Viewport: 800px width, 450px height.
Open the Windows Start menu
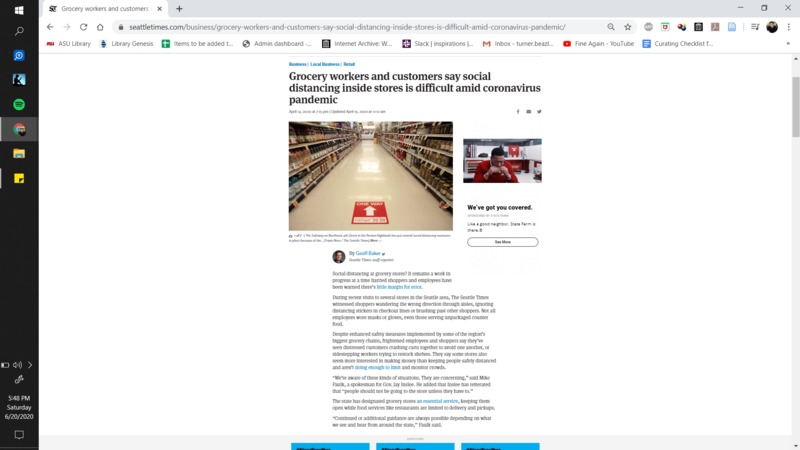tap(19, 10)
